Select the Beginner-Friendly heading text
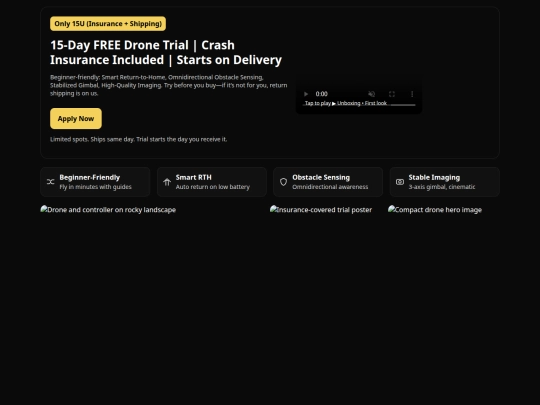This screenshot has height=405, width=540. pos(90,177)
